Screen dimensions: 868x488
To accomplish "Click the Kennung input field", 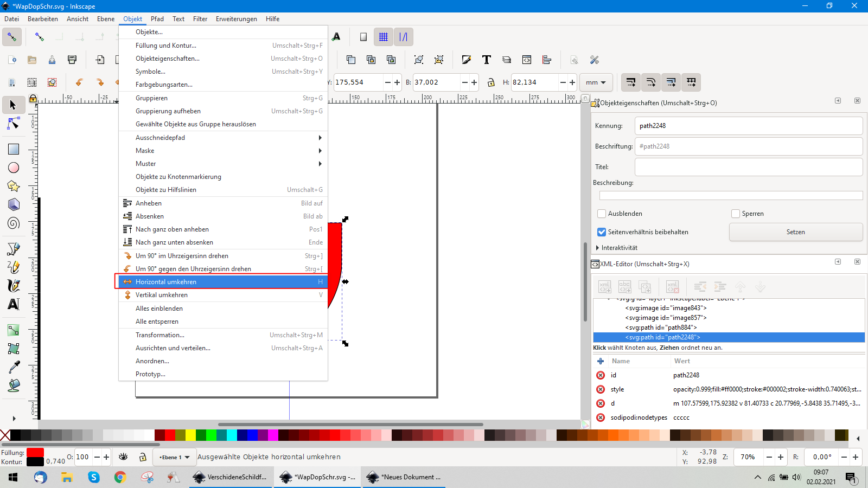I will point(748,126).
